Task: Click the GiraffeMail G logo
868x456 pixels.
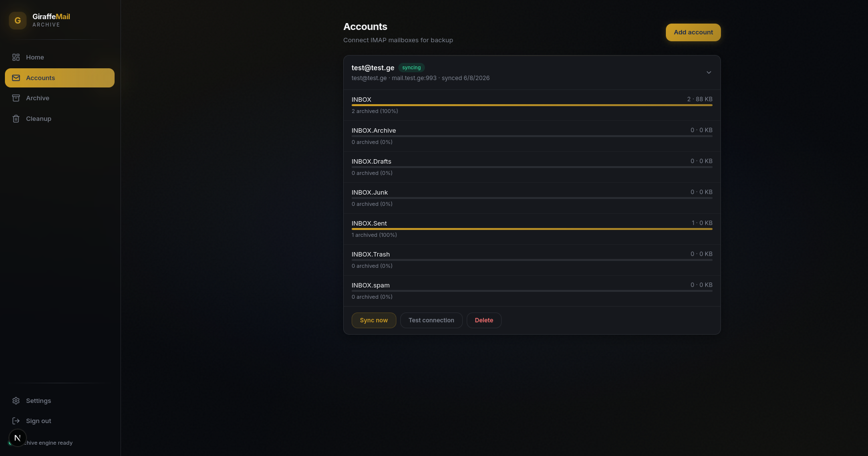Action: 18,21
